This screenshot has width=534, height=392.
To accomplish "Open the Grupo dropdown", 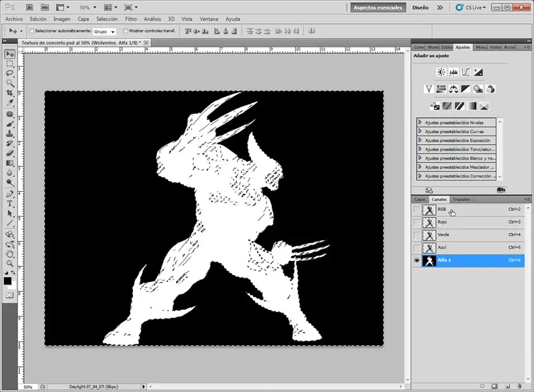I will point(104,31).
